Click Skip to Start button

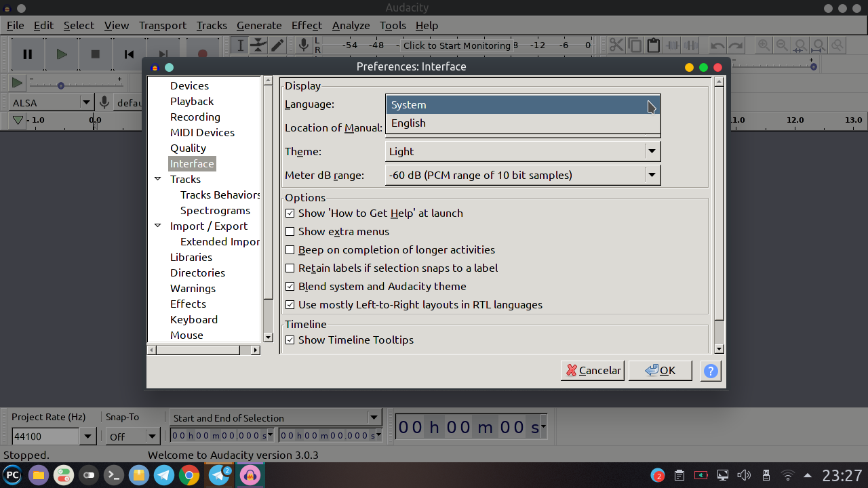point(129,54)
